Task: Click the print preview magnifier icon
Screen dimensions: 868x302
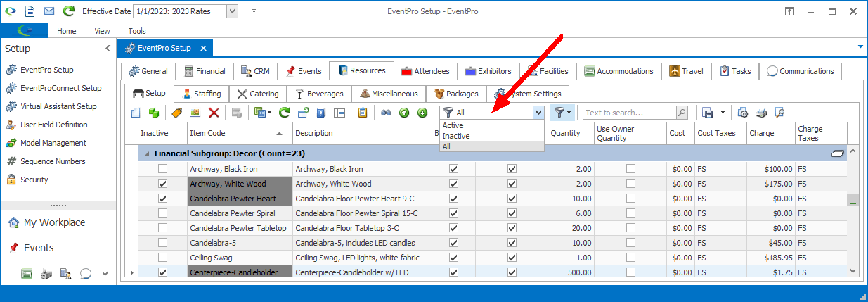Action: [779, 113]
